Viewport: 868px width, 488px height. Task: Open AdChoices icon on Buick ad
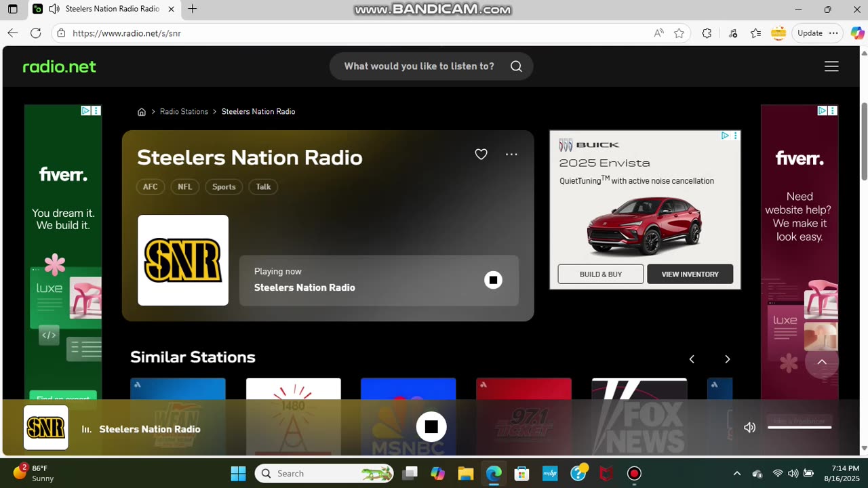(x=725, y=136)
